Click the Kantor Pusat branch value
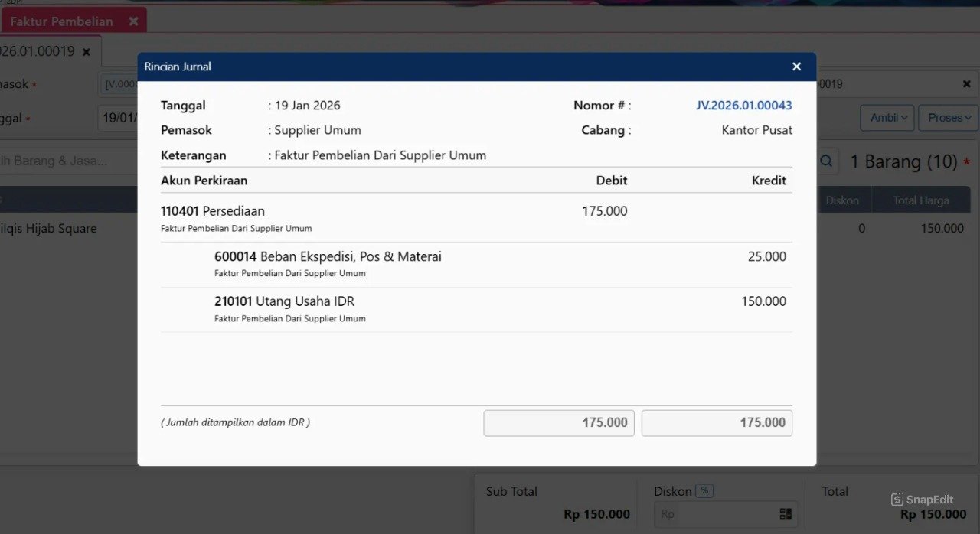The height and width of the screenshot is (534, 980). 757,130
